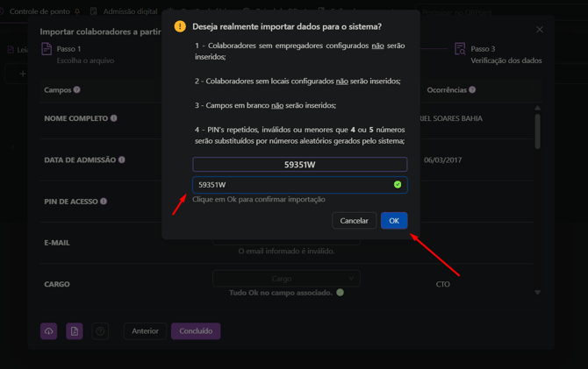This screenshot has width=588, height=369.
Task: Click info icon beside DATA DE ADMISSÃO
Action: click(x=122, y=160)
